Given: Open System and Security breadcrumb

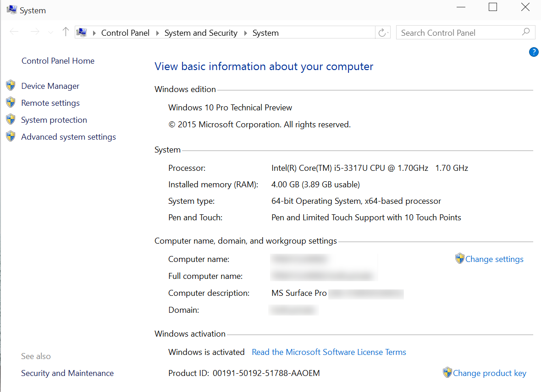Looking at the screenshot, I should [x=201, y=33].
